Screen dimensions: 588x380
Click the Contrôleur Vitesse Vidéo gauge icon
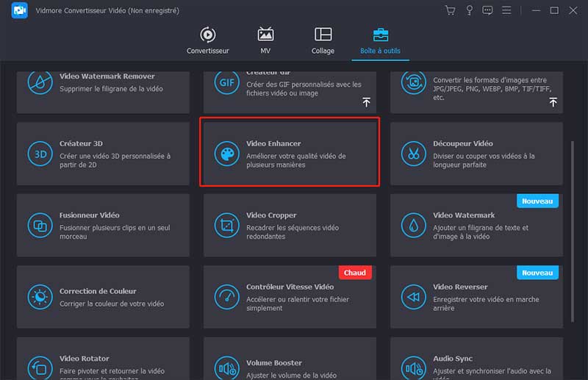[x=226, y=297]
